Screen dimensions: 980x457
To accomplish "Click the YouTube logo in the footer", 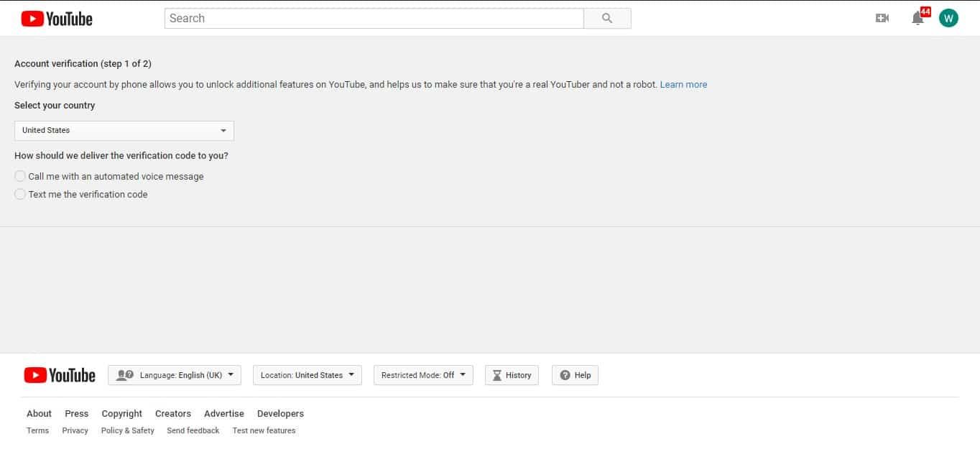I will [60, 374].
